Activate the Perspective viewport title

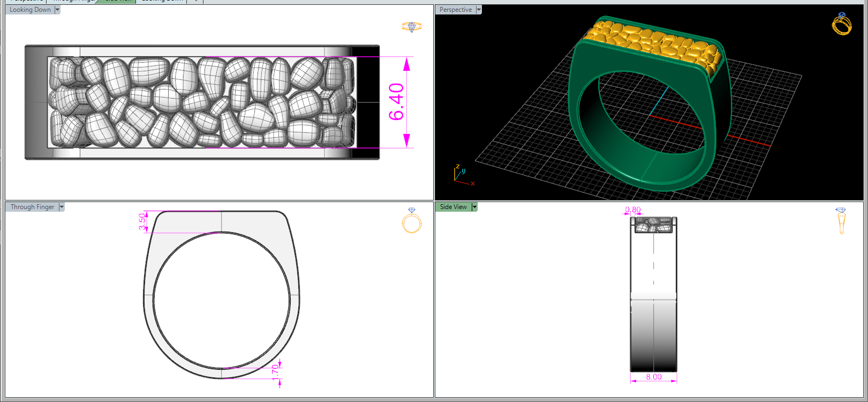(x=456, y=10)
